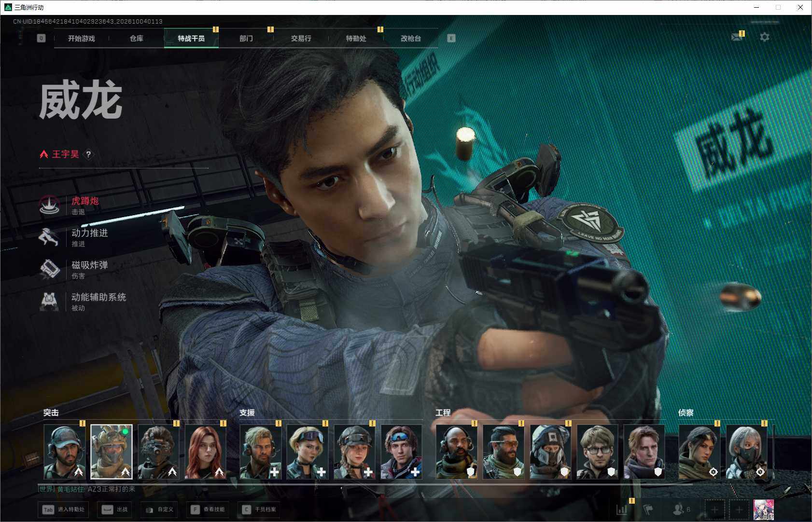This screenshot has height=522, width=812.
Task: Click the E key next-tab icon
Action: [x=451, y=38]
